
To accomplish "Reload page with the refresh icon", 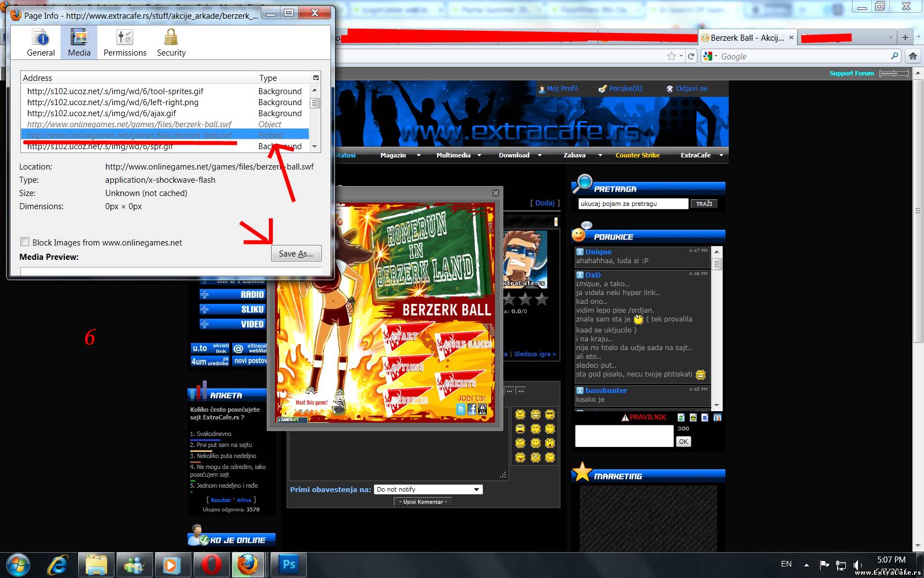I will pyautogui.click(x=691, y=56).
